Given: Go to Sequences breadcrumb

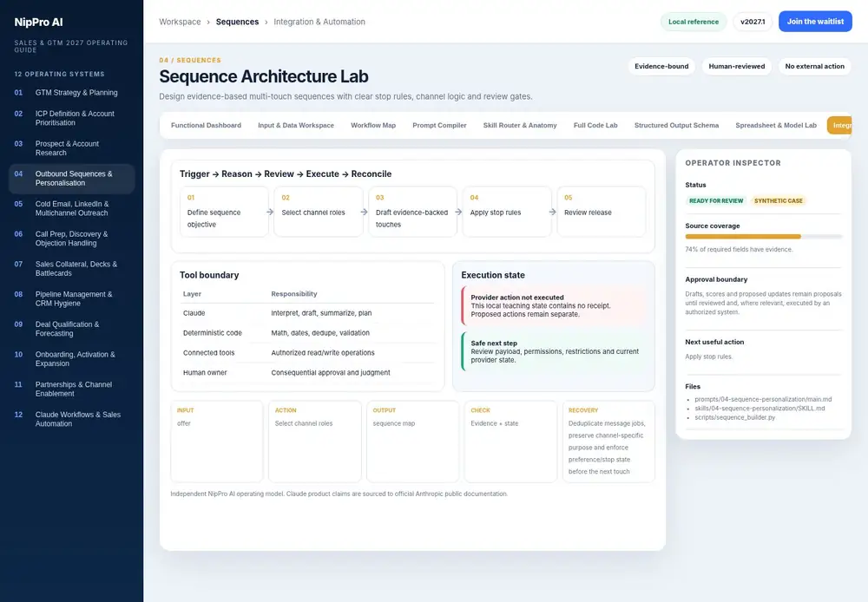Looking at the screenshot, I should tap(237, 22).
